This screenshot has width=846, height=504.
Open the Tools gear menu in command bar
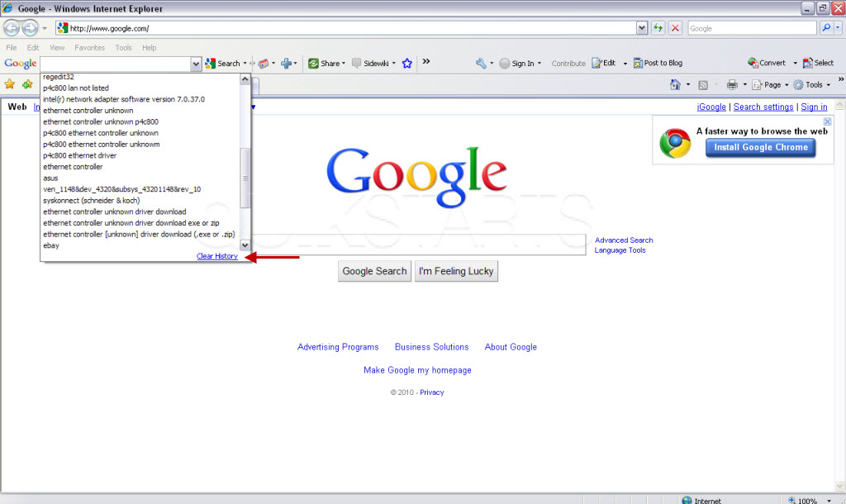812,85
